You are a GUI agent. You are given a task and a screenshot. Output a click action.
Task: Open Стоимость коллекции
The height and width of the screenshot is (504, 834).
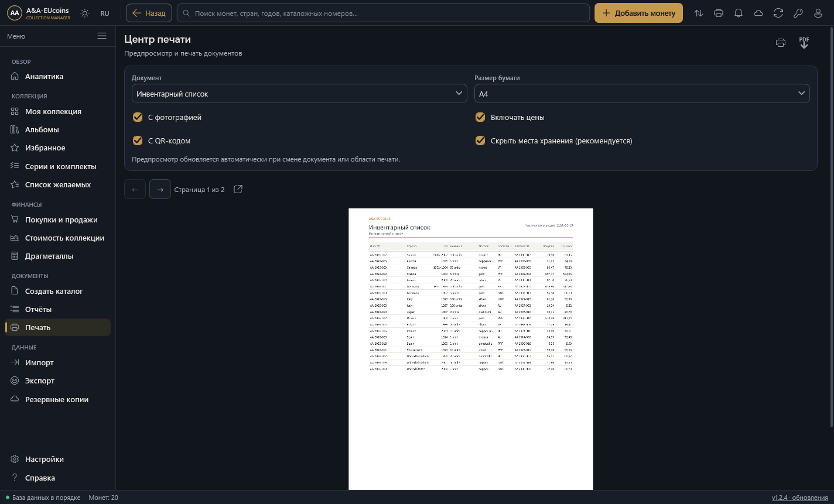click(x=57, y=238)
